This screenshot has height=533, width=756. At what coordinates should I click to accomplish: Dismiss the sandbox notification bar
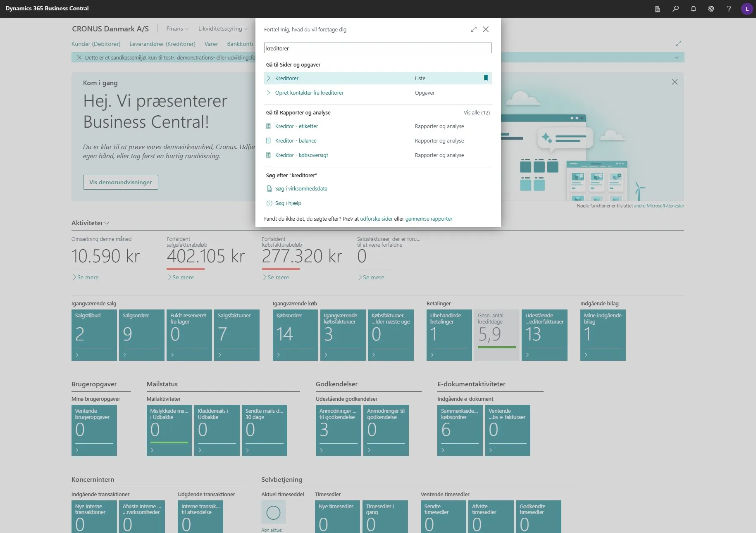79,57
